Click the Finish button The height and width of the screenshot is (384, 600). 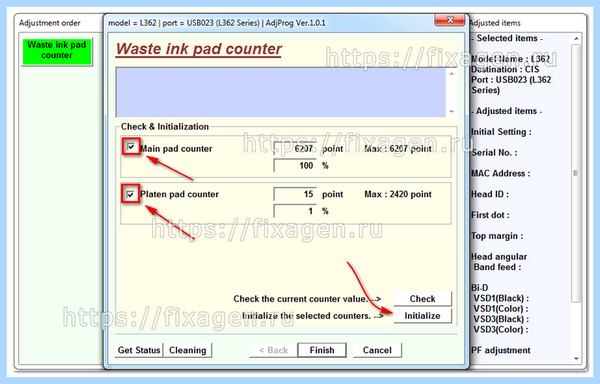[322, 350]
